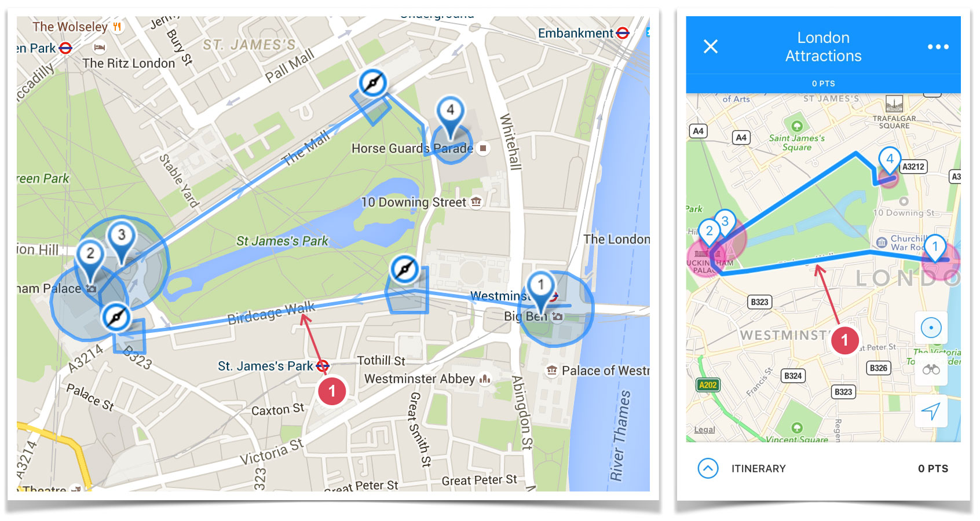Tap the navigation arrow location button
The height and width of the screenshot is (521, 980).
click(931, 411)
